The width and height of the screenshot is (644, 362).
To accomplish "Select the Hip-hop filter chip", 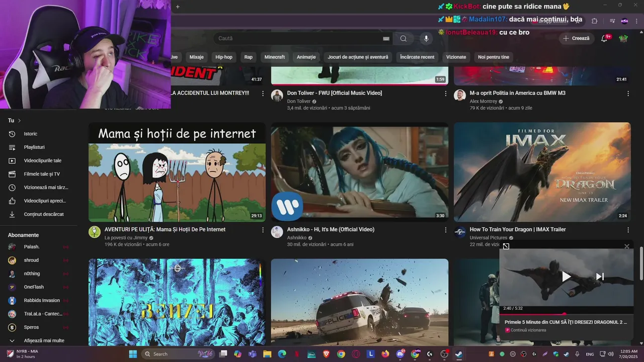I will (x=224, y=57).
